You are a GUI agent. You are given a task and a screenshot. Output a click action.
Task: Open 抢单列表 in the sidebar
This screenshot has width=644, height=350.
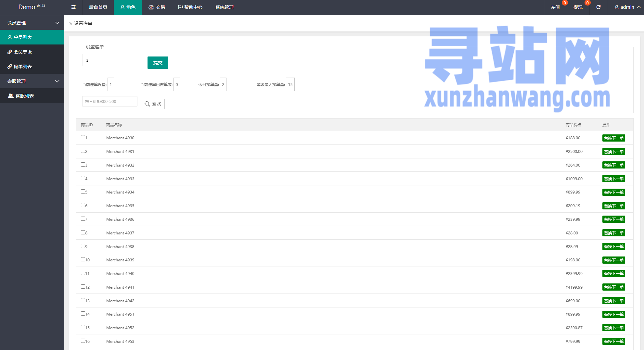point(22,67)
